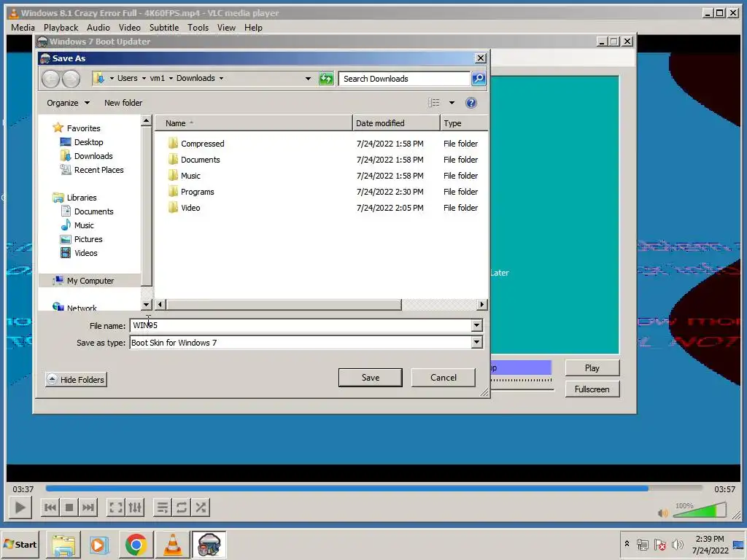Toggle the VLC playlist icon

pos(163,507)
